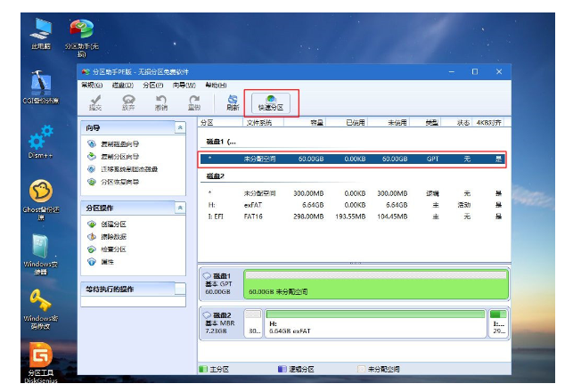Start 迁移系统到固态磁盘 wizard

(x=122, y=169)
